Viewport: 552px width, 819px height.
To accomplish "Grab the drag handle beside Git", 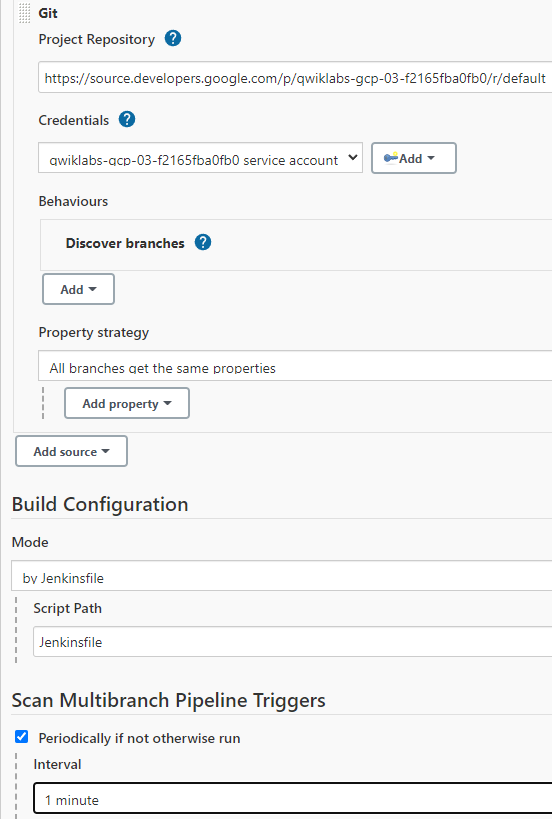I will pos(25,13).
